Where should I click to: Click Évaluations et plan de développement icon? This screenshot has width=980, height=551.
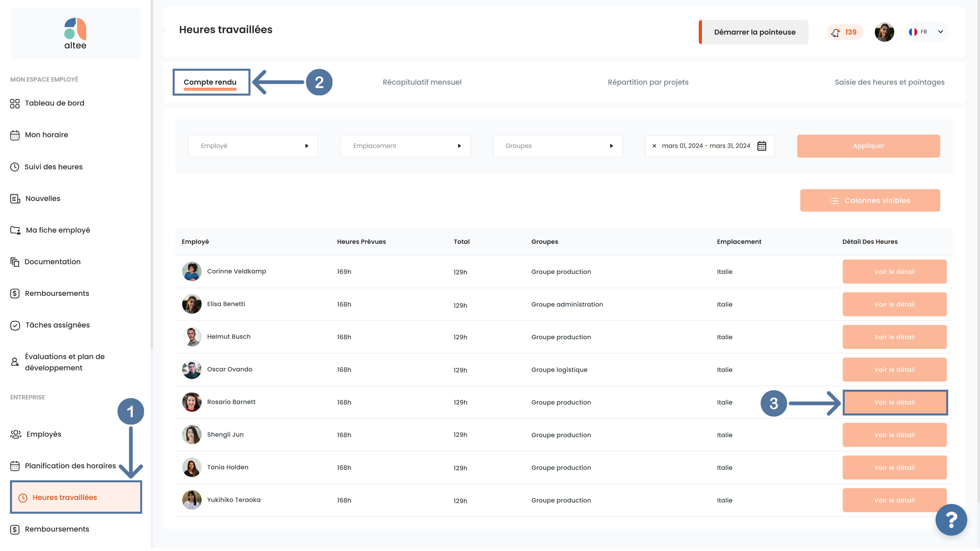pos(15,362)
